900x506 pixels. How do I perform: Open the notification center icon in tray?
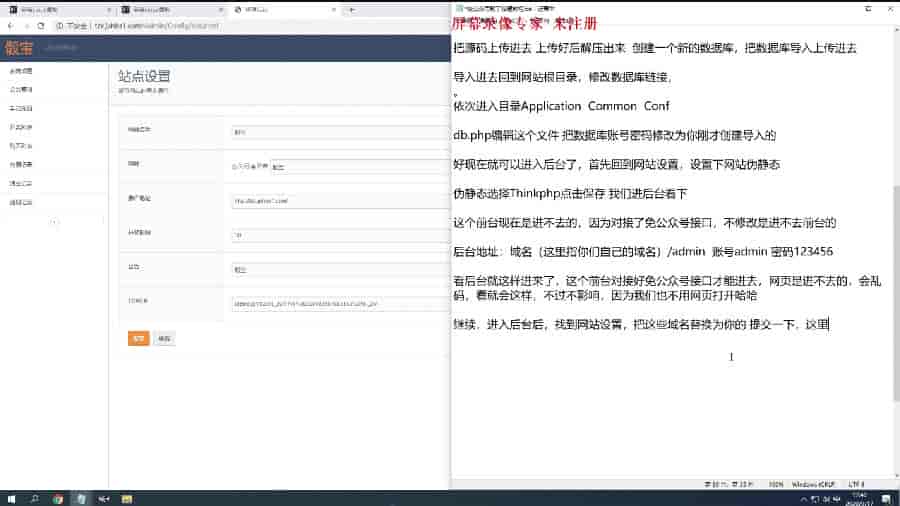885,498
